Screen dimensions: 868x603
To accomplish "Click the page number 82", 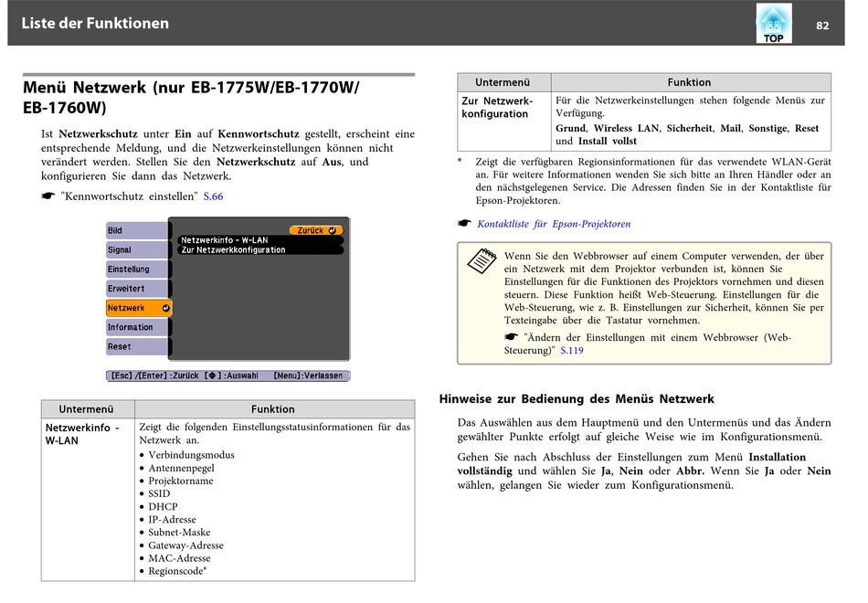I will click(822, 26).
